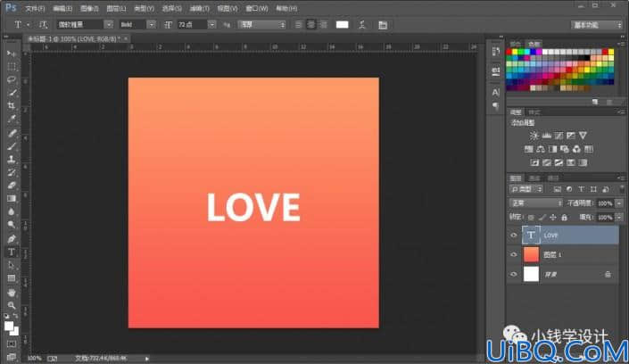Hide the gradient layer 1
Screen dimensions: 629x364
point(514,254)
